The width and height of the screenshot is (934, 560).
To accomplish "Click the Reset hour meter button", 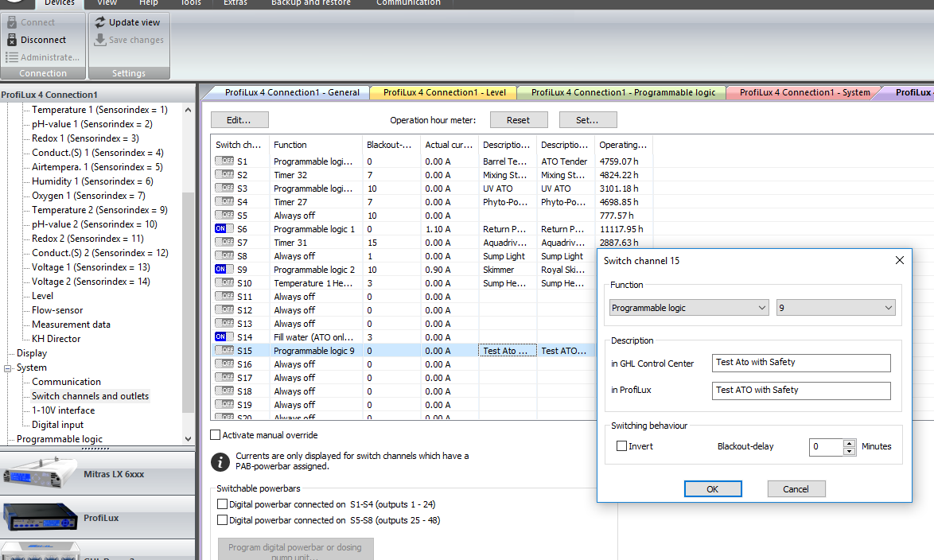I will point(518,120).
